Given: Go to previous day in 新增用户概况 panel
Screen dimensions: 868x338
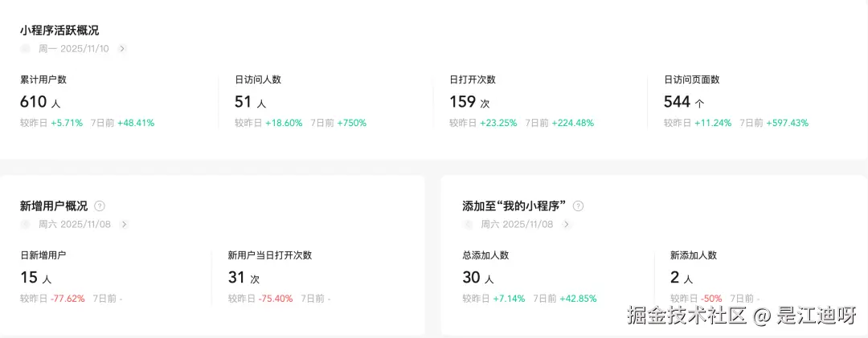Looking at the screenshot, I should click(25, 225).
